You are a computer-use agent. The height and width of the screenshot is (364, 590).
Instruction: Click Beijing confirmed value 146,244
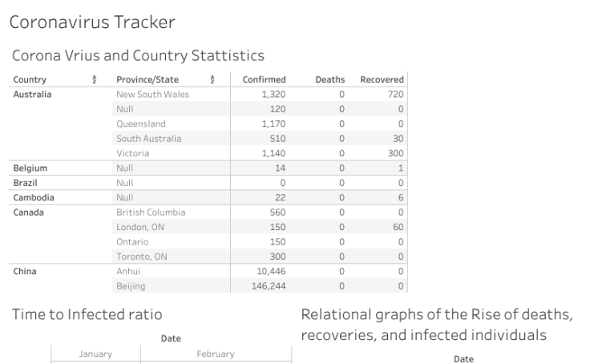269,286
